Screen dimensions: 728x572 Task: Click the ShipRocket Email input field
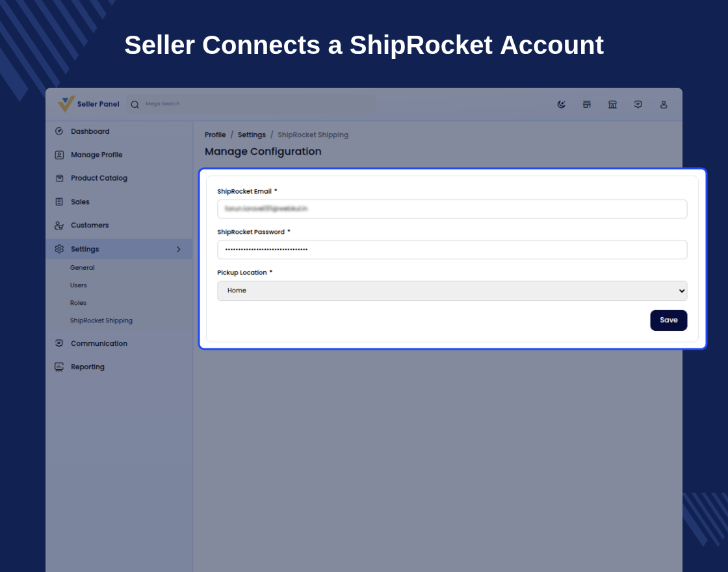(452, 209)
